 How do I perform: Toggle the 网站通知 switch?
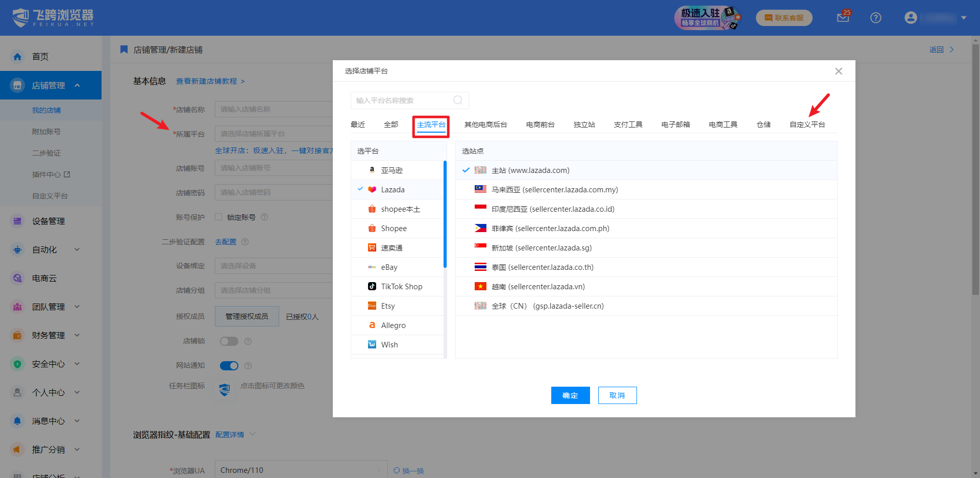click(x=229, y=366)
